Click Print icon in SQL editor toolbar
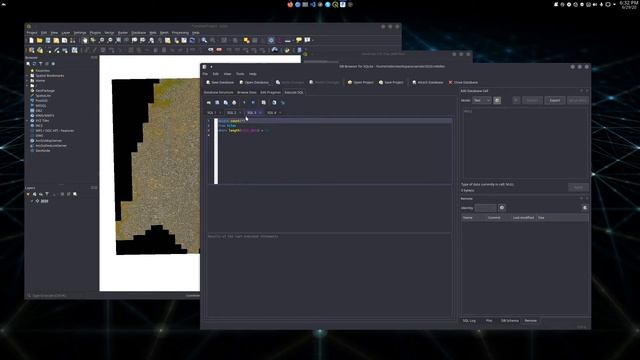This screenshot has height=360, width=640. tap(234, 102)
